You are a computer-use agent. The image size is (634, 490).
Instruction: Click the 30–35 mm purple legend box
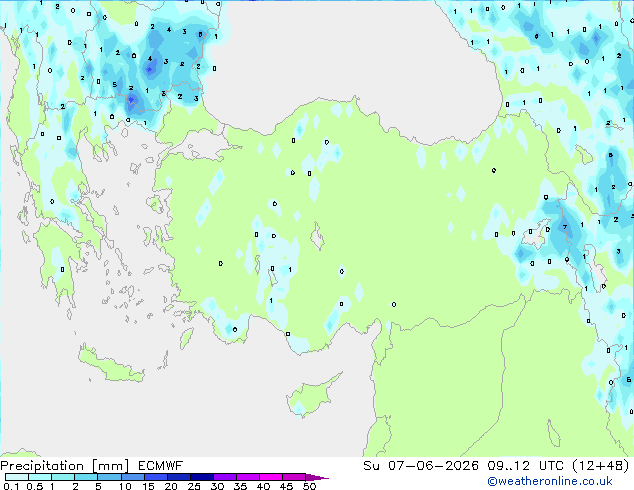pyautogui.click(x=225, y=477)
